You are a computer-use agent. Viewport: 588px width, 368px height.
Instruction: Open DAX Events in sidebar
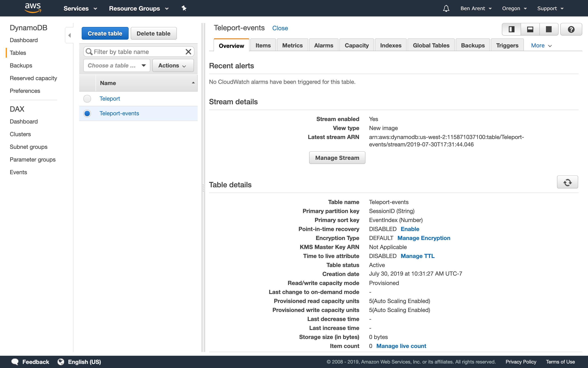[18, 172]
